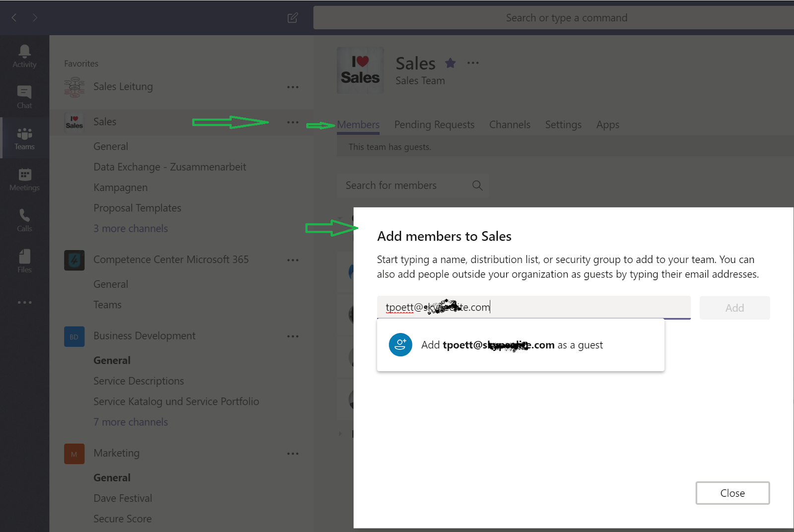Switch to the Pending Requests tab
Viewport: 794px width, 532px height.
coord(434,125)
